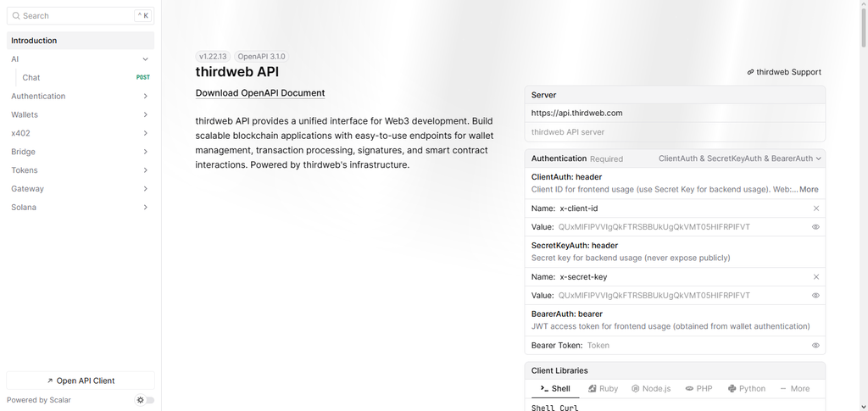This screenshot has height=411, width=868.
Task: Click the PHP logo icon
Action: coord(689,388)
